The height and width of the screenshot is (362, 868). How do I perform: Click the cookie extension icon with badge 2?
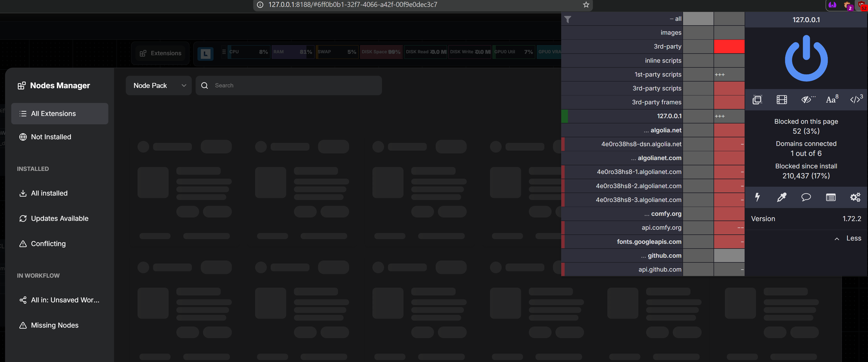[847, 5]
